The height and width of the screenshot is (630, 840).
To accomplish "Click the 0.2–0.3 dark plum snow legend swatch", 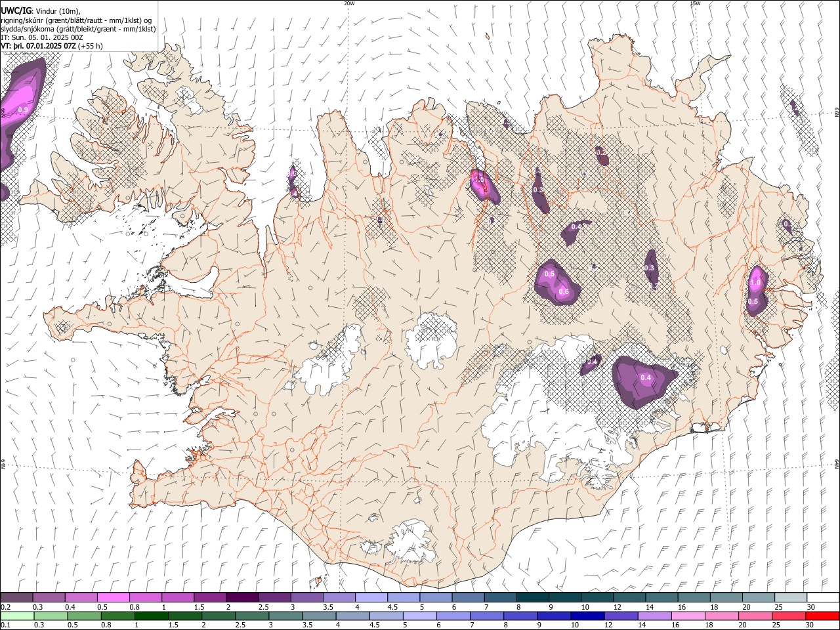I will pos(16,598).
